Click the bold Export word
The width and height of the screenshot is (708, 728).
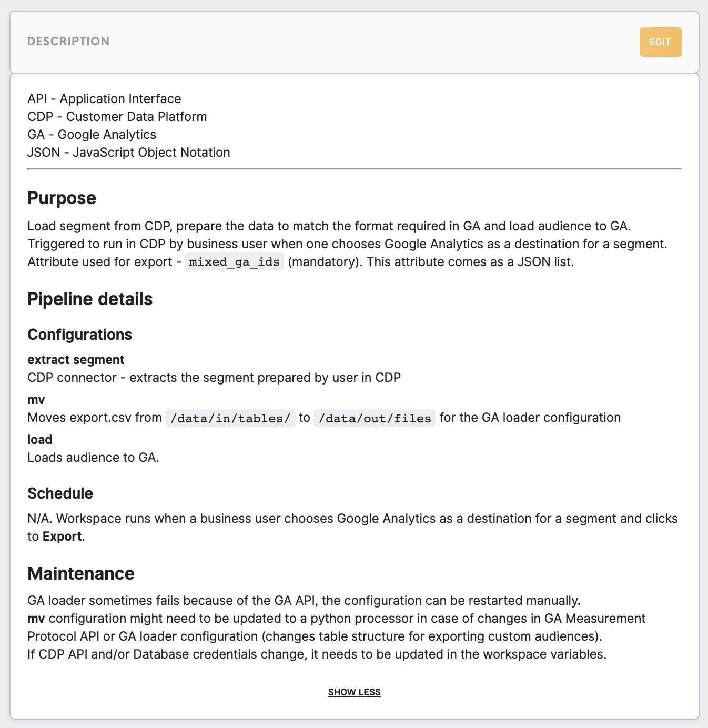coord(62,537)
